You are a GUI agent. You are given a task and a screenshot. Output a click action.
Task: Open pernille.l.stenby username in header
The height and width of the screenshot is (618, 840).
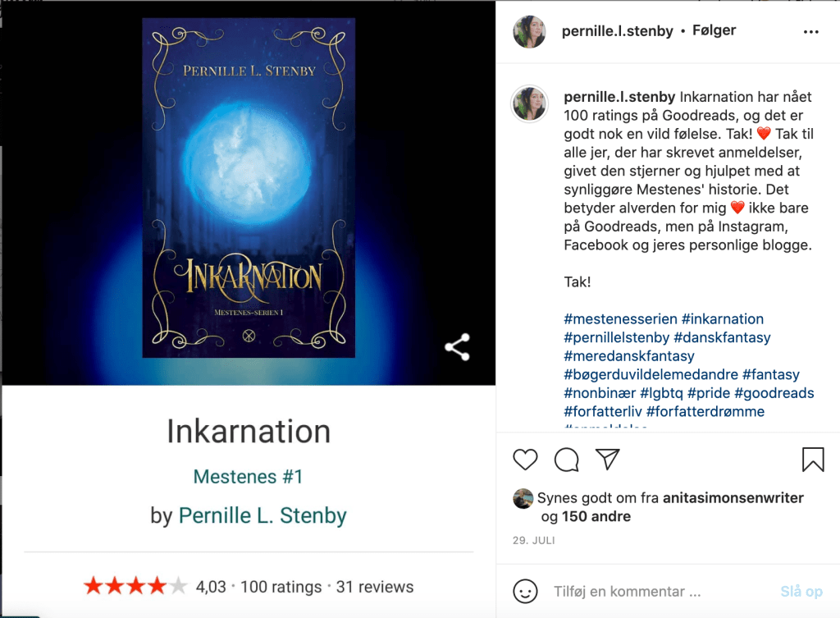[x=617, y=31]
